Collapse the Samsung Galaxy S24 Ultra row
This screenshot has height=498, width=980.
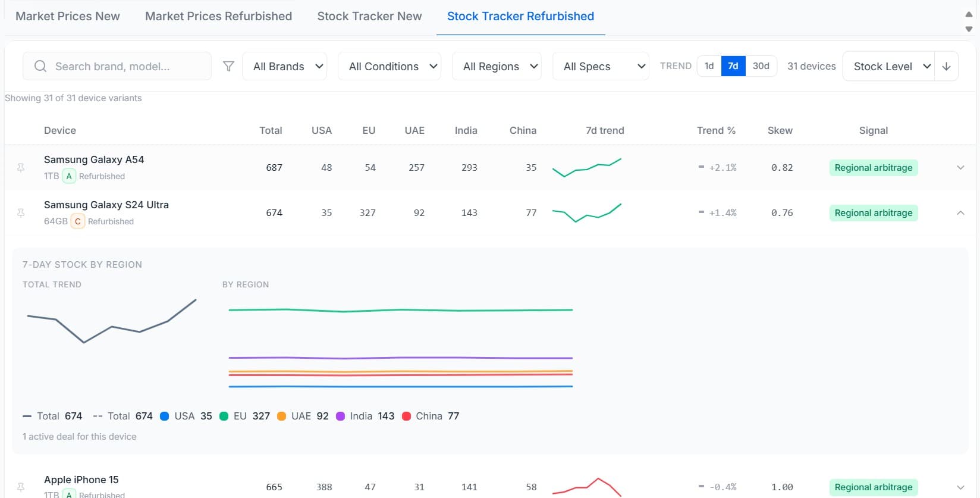pyautogui.click(x=960, y=213)
